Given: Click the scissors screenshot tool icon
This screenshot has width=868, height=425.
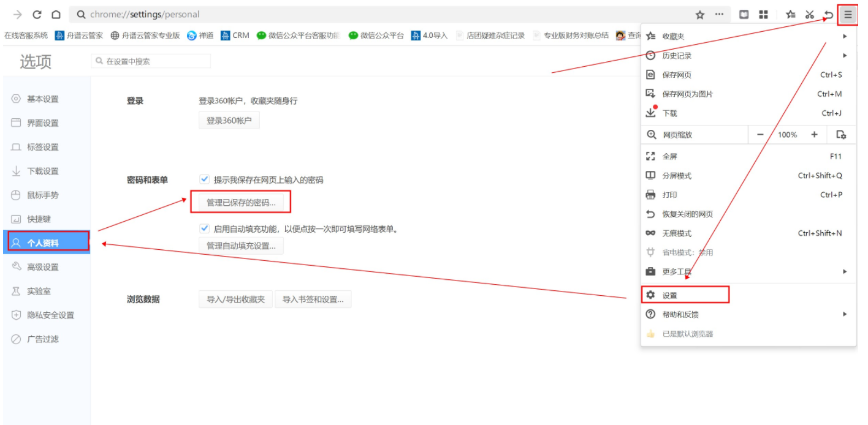Looking at the screenshot, I should tap(810, 15).
